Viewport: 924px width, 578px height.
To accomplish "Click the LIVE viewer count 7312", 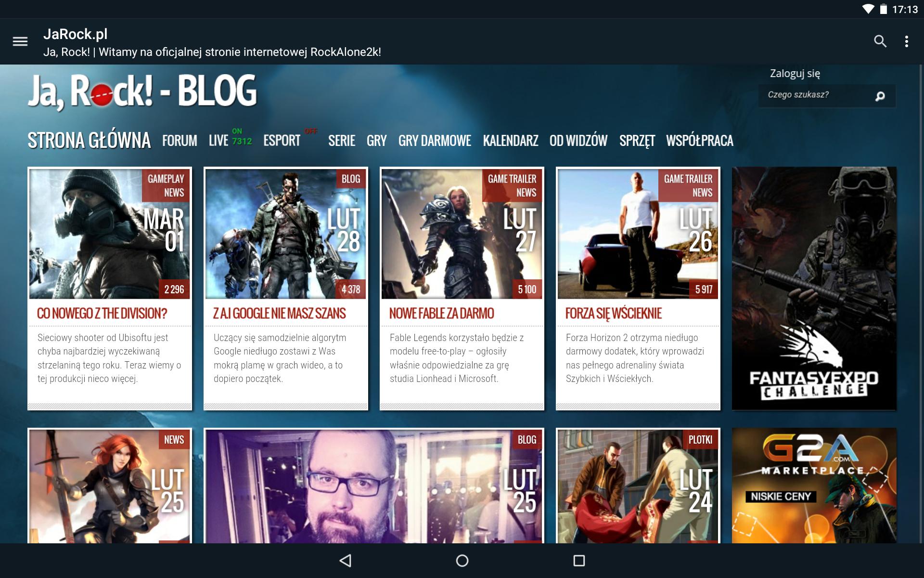I will (242, 141).
